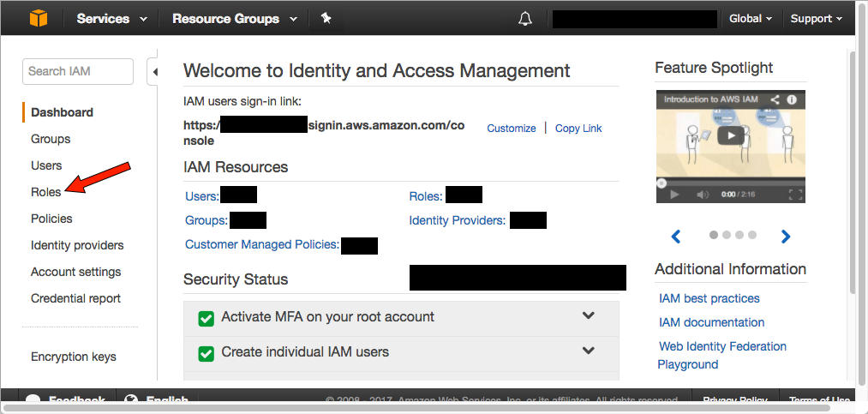Go to the next Feature Spotlight slide

pos(786,237)
